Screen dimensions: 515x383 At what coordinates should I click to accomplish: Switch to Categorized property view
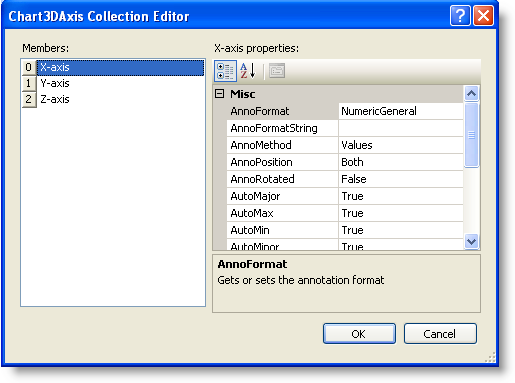click(225, 71)
